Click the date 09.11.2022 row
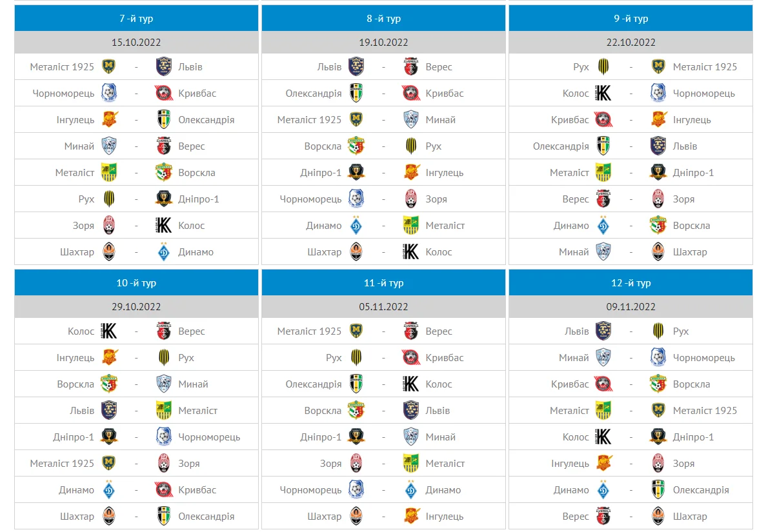 point(630,307)
